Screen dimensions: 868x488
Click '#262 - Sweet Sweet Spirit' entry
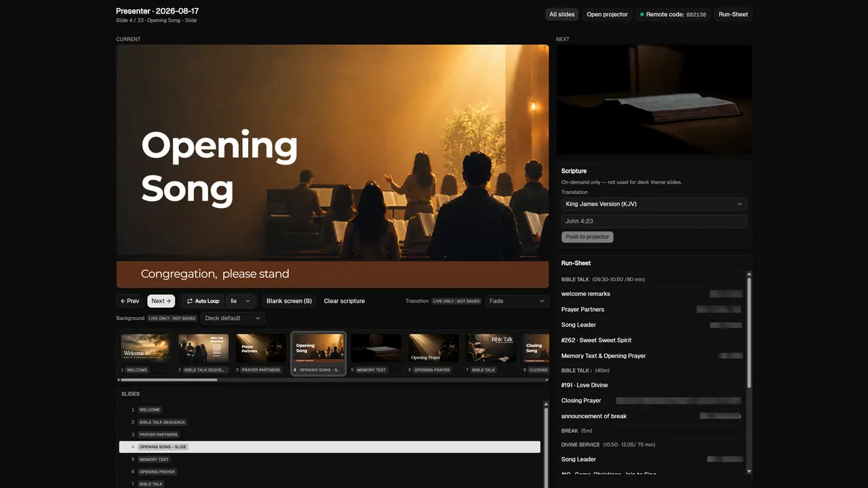596,340
